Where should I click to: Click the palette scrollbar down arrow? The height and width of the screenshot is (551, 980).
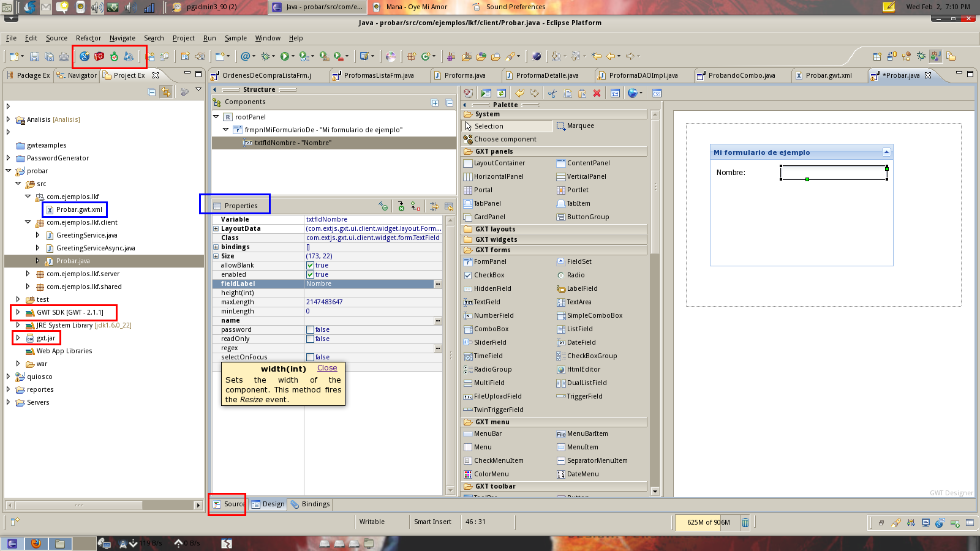[x=655, y=491]
